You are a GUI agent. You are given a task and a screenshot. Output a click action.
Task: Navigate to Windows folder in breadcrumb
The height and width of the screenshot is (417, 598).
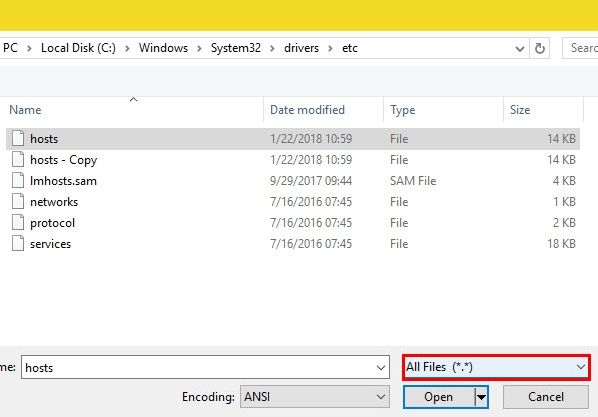[x=163, y=48]
